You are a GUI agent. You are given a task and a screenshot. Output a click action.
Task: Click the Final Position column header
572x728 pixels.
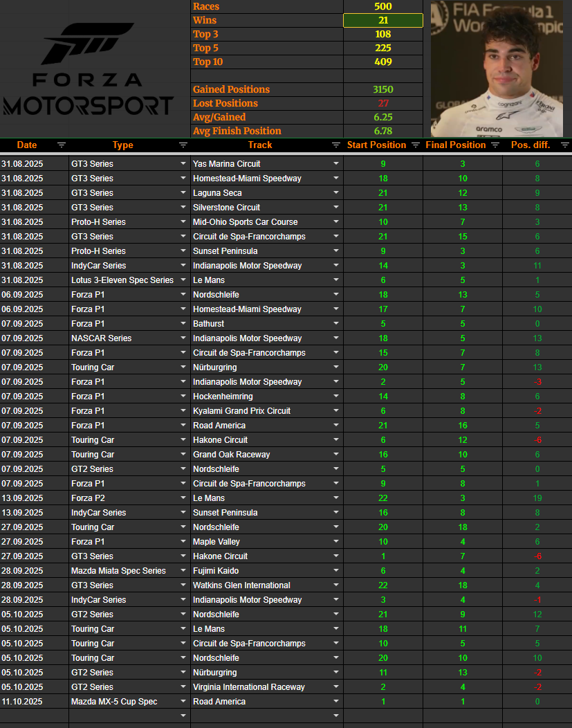tap(456, 145)
